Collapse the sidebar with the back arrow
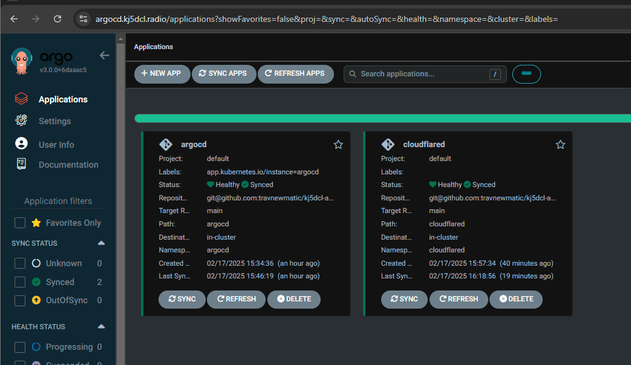 coord(104,55)
